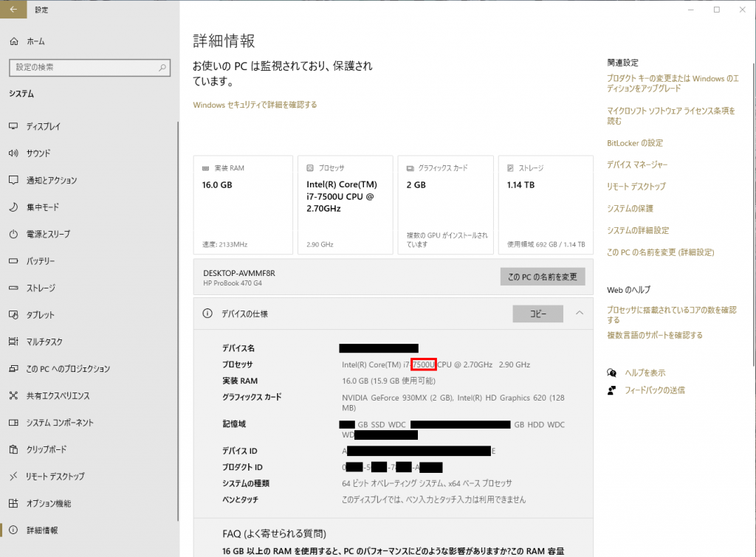This screenshot has width=756, height=557.
Task: Click the Clipboard icon in sidebar
Action: click(x=13, y=449)
